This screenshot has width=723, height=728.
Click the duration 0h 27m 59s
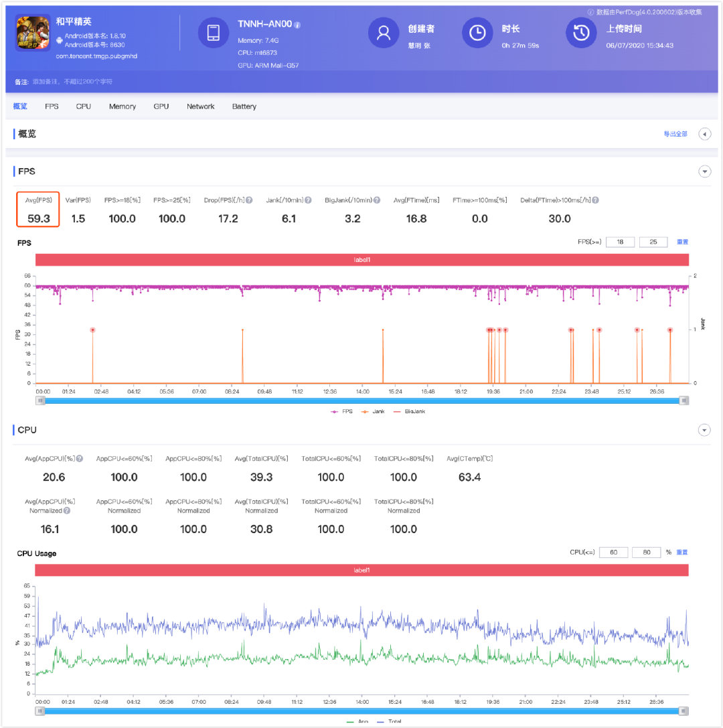[x=520, y=46]
